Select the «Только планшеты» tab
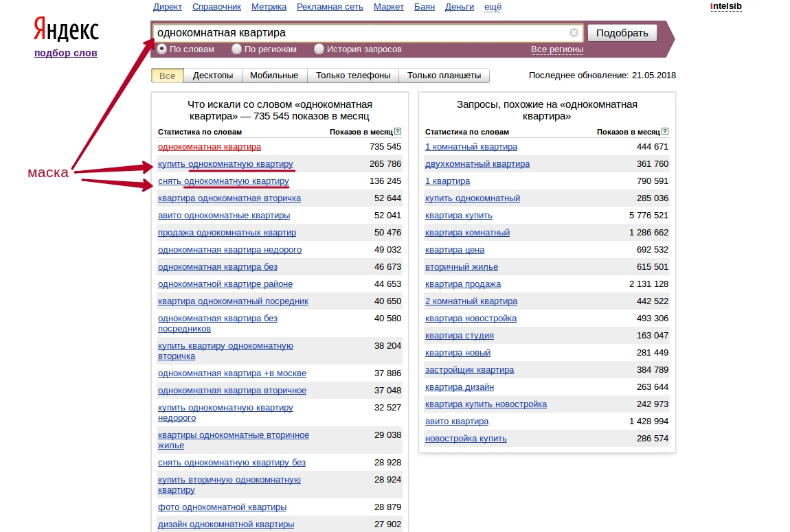The image size is (790, 532). point(444,76)
